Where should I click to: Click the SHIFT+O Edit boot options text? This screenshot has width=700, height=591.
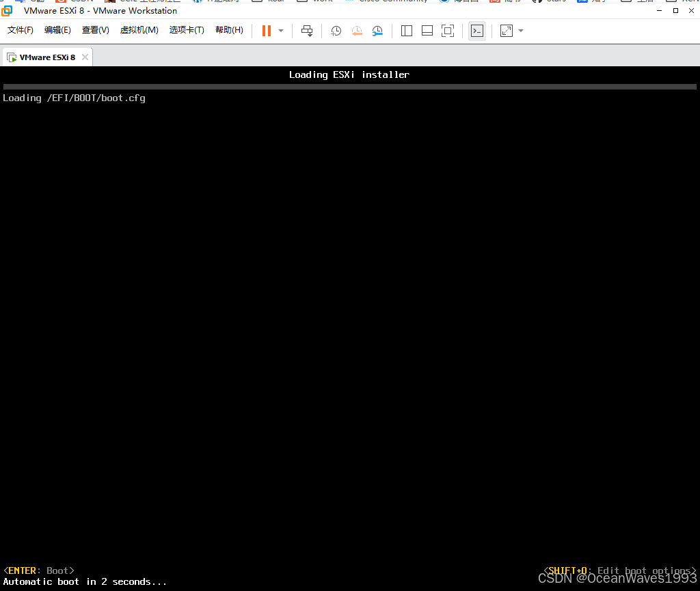coord(619,571)
